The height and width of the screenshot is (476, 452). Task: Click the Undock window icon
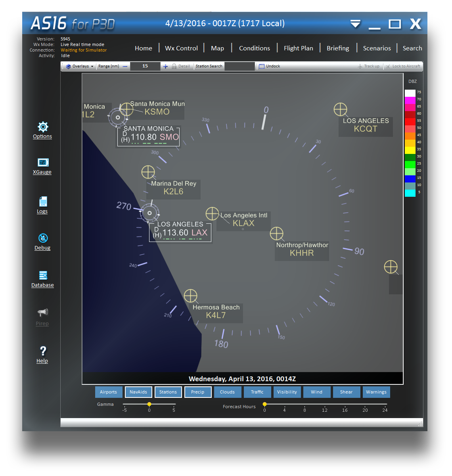262,66
